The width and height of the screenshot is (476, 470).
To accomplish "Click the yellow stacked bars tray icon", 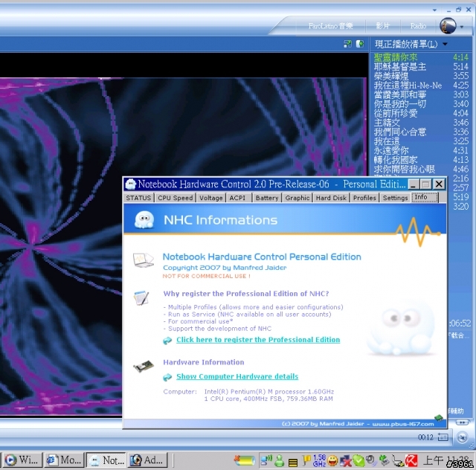I will 293,462.
